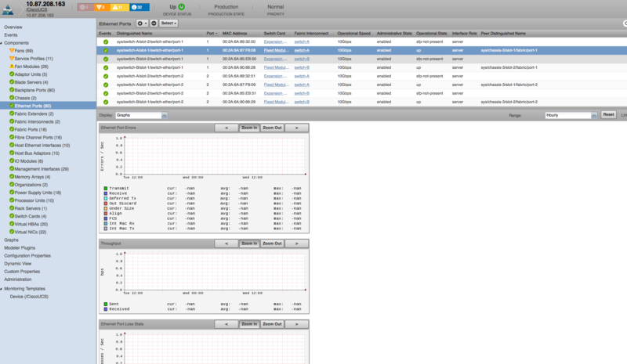Click the Chassis green check icon
The image size is (627, 364).
(12, 98)
